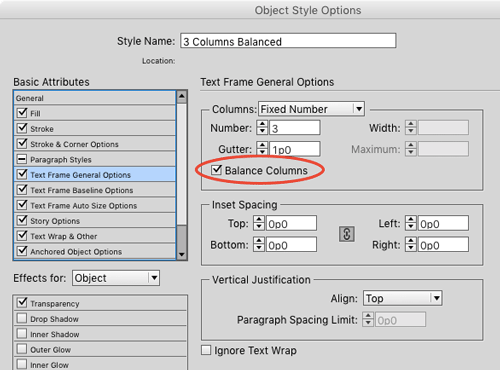Select Text Frame General Options row
The image size is (500, 370).
point(95,174)
